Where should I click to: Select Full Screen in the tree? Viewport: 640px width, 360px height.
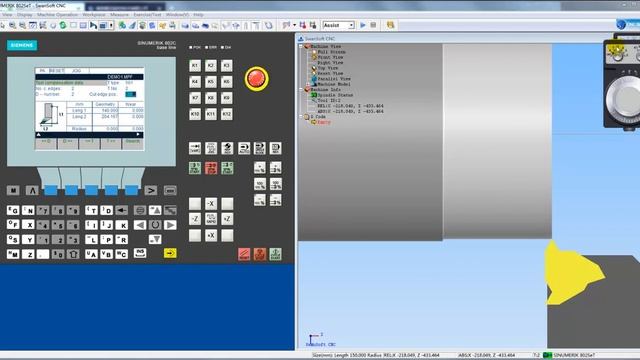tap(331, 52)
